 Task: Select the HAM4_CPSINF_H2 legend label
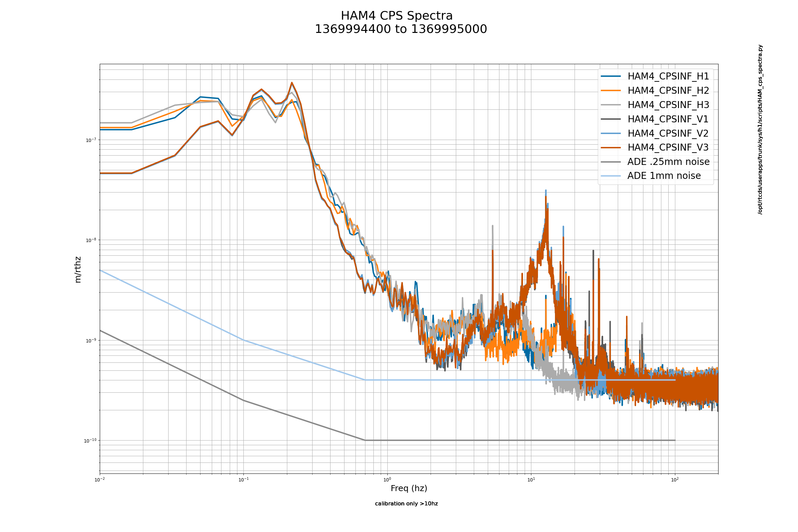[x=668, y=90]
